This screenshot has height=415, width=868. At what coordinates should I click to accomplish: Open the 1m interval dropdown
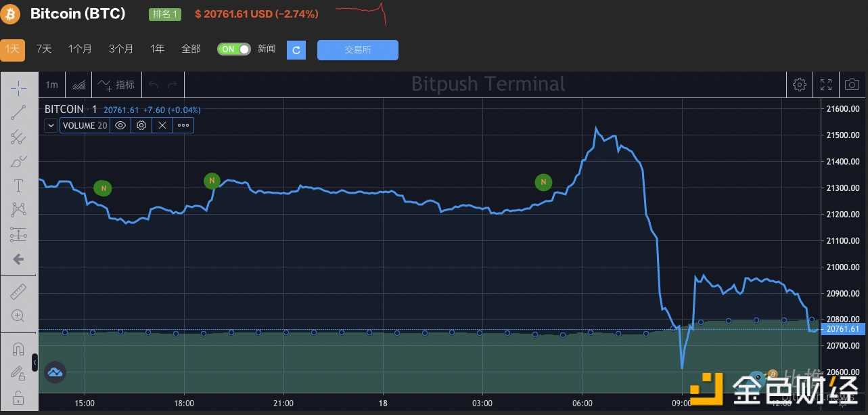[51, 85]
